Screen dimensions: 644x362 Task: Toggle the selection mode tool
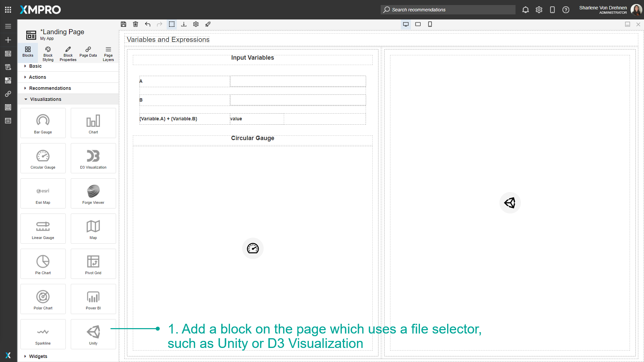[x=172, y=24]
